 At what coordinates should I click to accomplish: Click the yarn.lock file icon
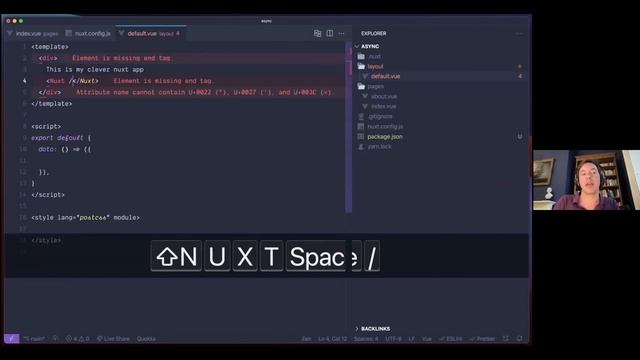[x=361, y=147]
